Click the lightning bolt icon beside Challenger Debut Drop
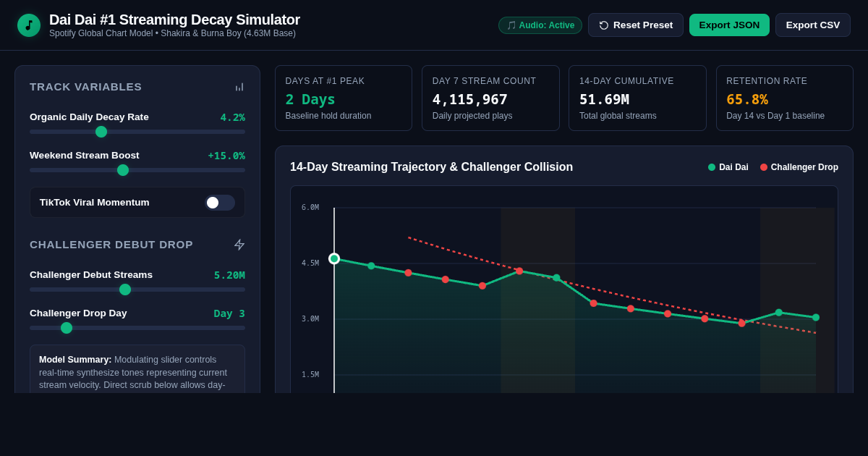The height and width of the screenshot is (456, 868). pyautogui.click(x=239, y=245)
